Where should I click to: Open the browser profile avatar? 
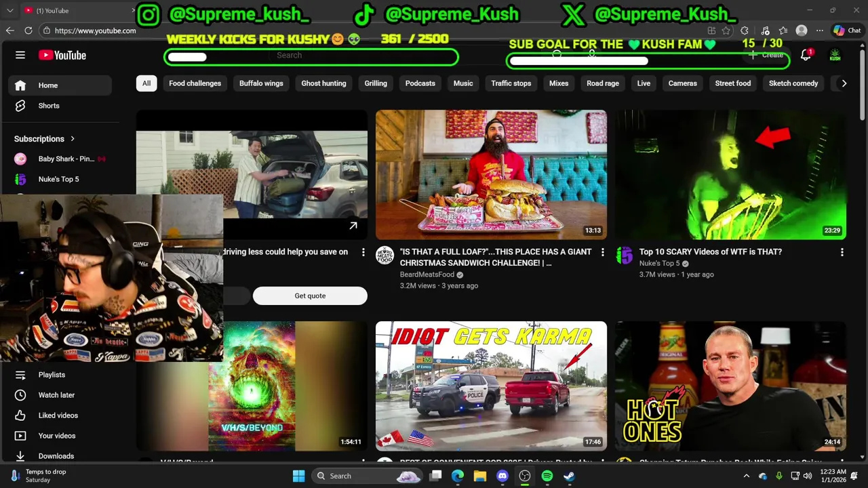click(802, 30)
